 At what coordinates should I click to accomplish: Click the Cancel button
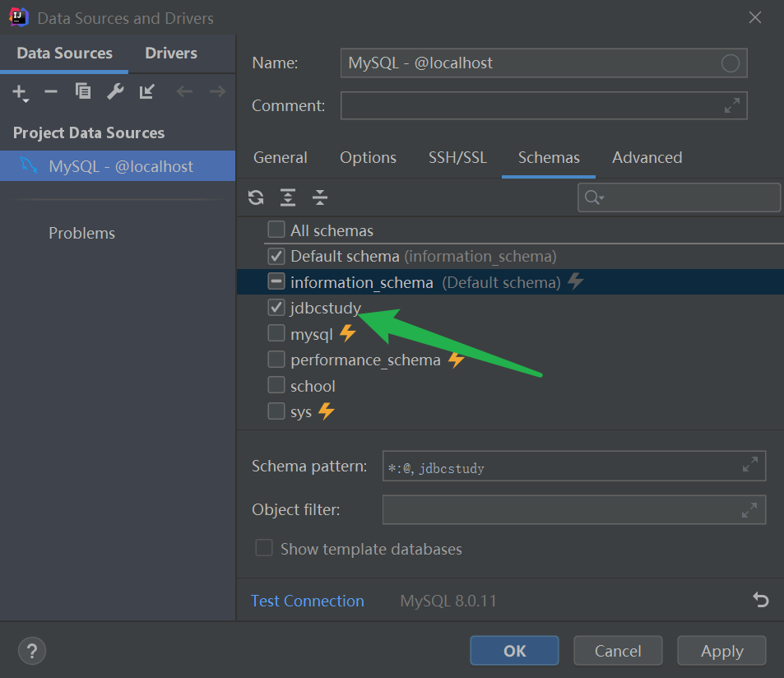[x=618, y=651]
